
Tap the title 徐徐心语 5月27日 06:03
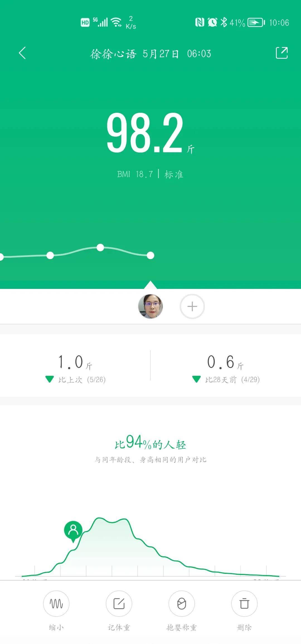(x=151, y=53)
